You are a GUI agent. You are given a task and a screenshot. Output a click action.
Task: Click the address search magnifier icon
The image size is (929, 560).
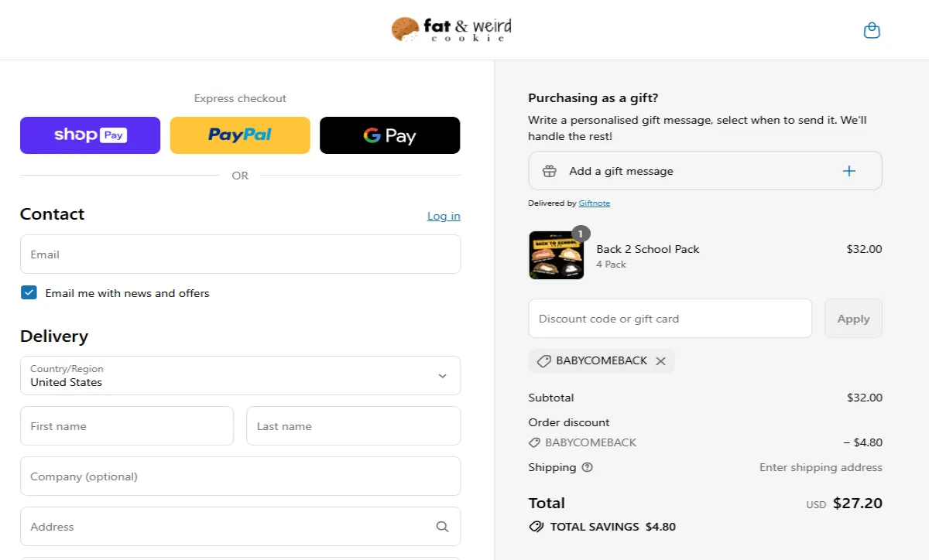tap(442, 526)
